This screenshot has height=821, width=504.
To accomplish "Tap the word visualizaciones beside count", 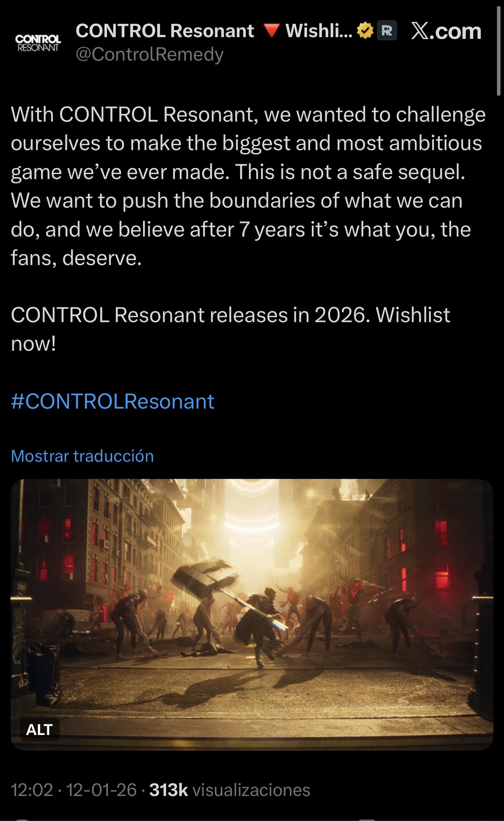I will click(252, 790).
